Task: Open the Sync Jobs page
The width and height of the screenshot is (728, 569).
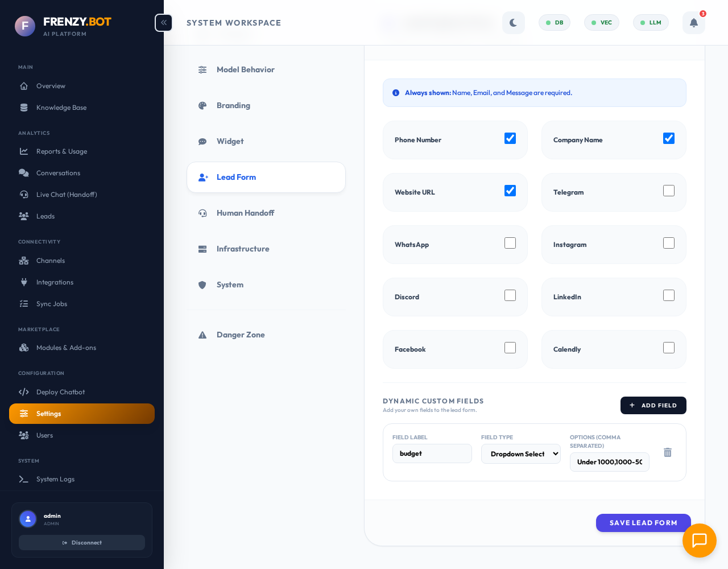Action: pos(51,304)
